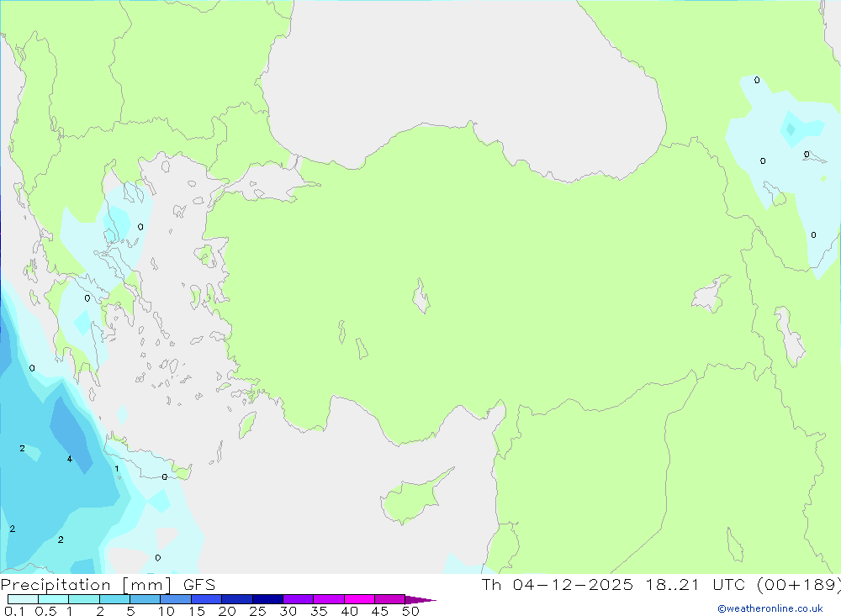The image size is (841, 616).
Task: Click the legend label '10'
Action: (x=166, y=611)
